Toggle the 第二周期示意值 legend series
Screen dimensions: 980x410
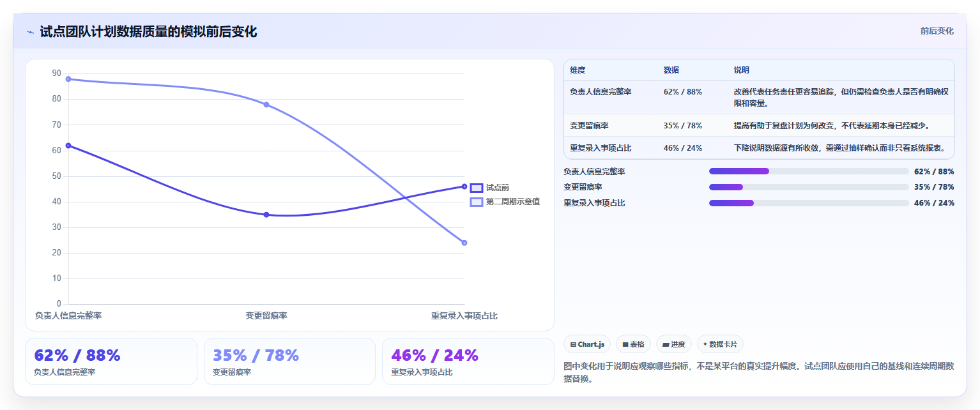pos(505,202)
